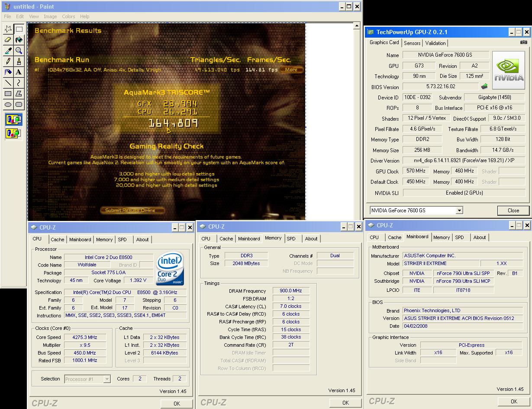This screenshot has height=409, width=532.
Task: Open the Processor #1 selection dropdown
Action: click(106, 379)
